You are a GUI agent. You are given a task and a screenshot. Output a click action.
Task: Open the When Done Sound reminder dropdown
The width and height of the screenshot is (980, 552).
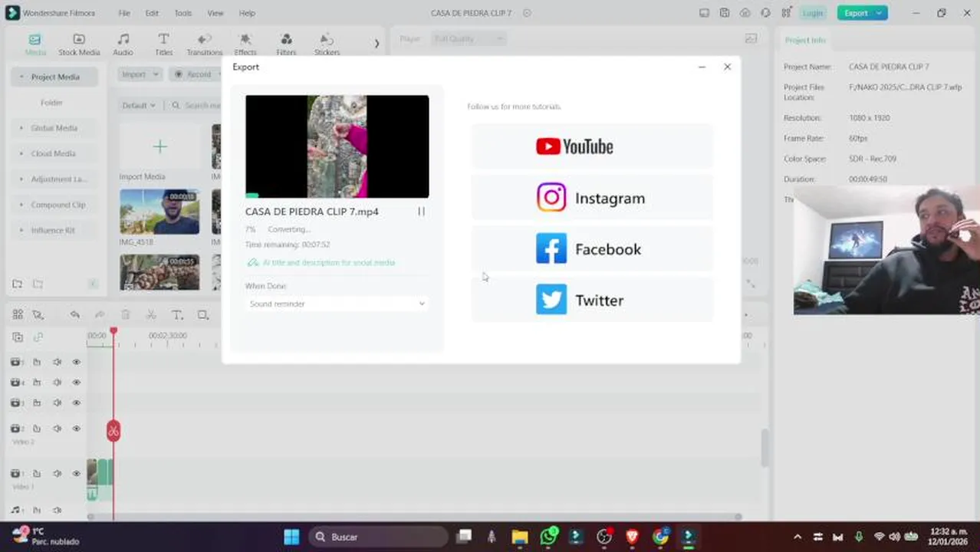click(x=337, y=304)
